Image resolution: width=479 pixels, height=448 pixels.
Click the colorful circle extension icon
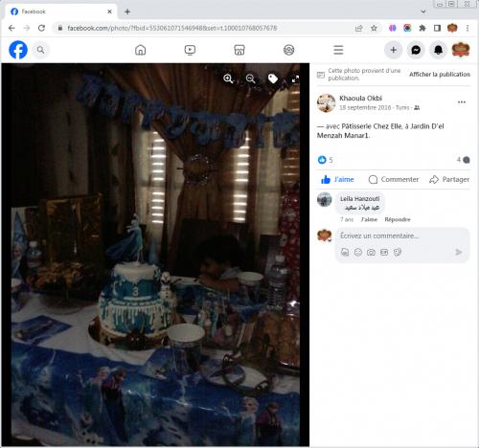[407, 28]
